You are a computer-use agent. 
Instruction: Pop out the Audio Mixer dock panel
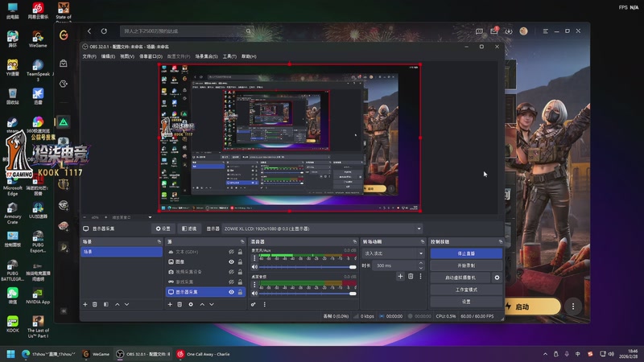tap(355, 242)
